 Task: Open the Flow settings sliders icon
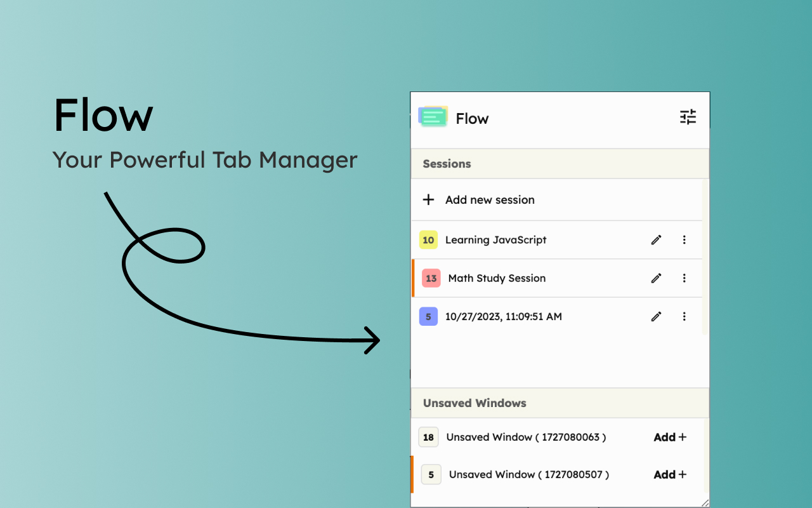(x=688, y=117)
